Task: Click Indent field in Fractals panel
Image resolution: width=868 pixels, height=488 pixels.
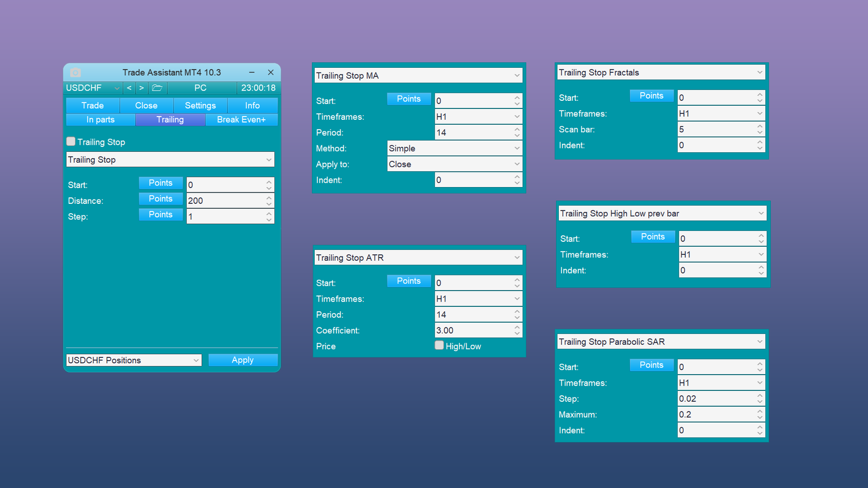Action: click(x=722, y=145)
